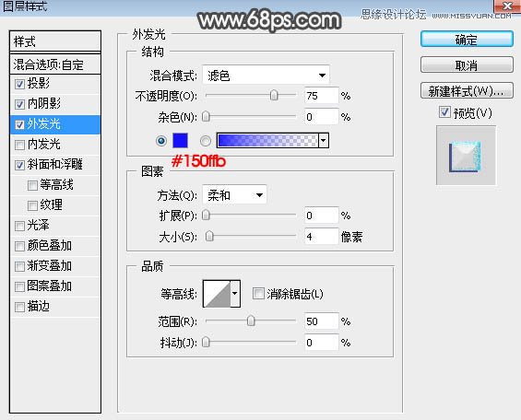The height and width of the screenshot is (420, 521).
Task: Open the 渐变叠加 gradient overlay row
Action: tap(55, 266)
